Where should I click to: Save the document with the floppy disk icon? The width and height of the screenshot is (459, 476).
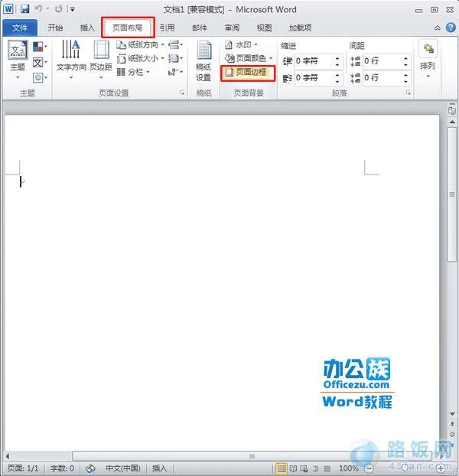pos(24,9)
